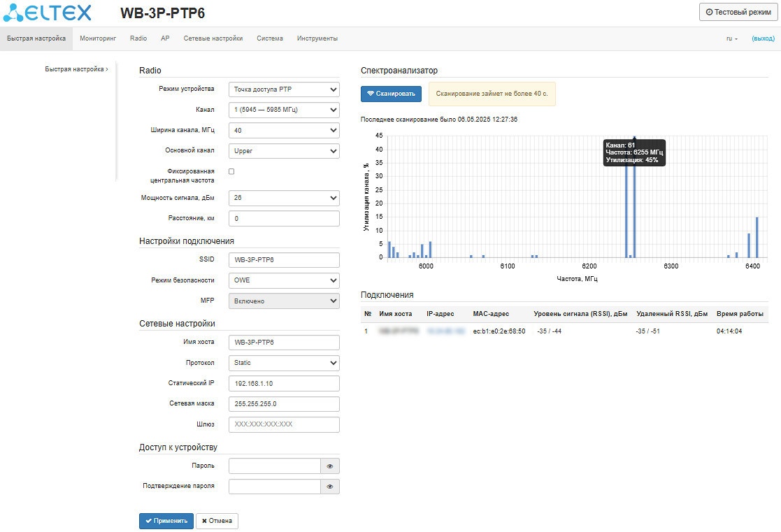Click the SSID input field
781x532 pixels.
pyautogui.click(x=283, y=260)
